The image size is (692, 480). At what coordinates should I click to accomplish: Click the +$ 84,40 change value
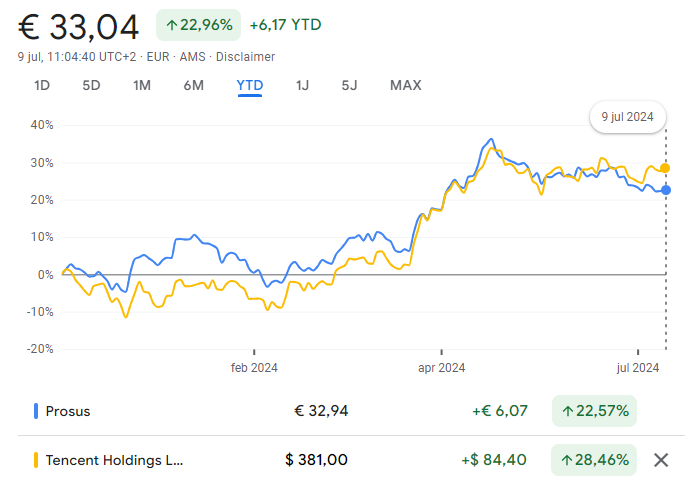494,460
